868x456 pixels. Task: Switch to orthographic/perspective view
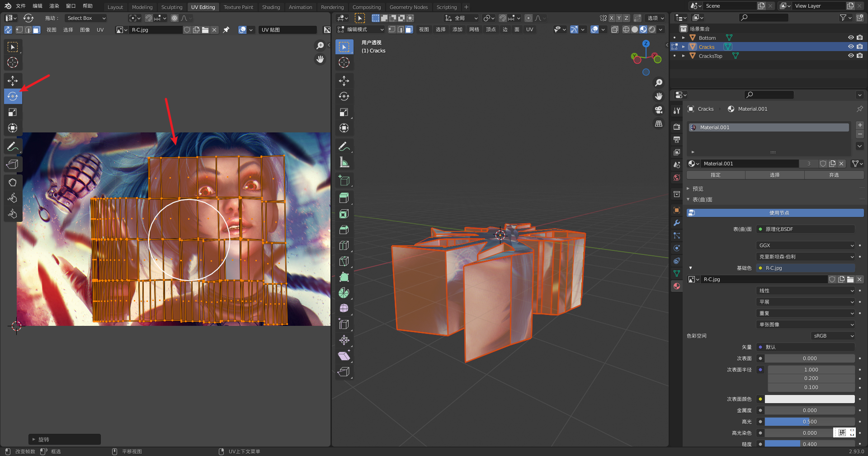[x=659, y=123]
